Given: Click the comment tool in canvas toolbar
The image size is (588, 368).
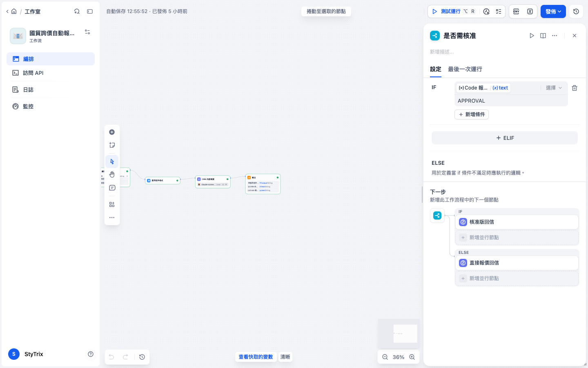Looking at the screenshot, I should pyautogui.click(x=112, y=188).
